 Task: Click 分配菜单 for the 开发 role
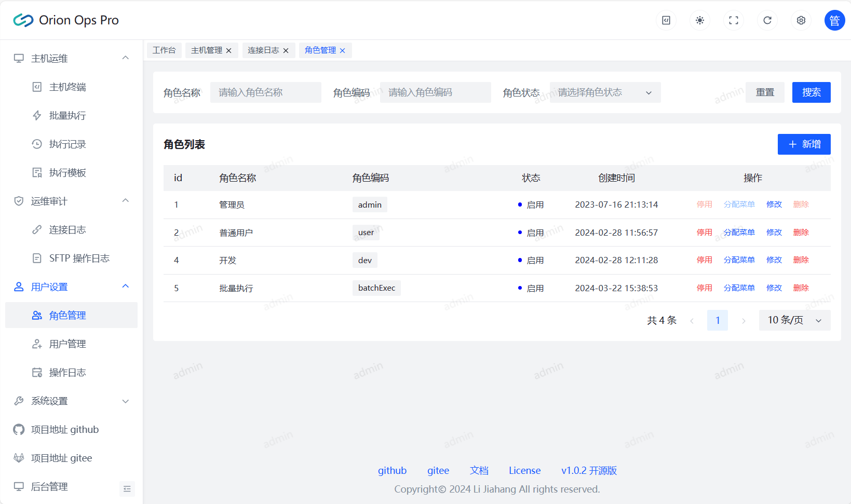(x=739, y=260)
